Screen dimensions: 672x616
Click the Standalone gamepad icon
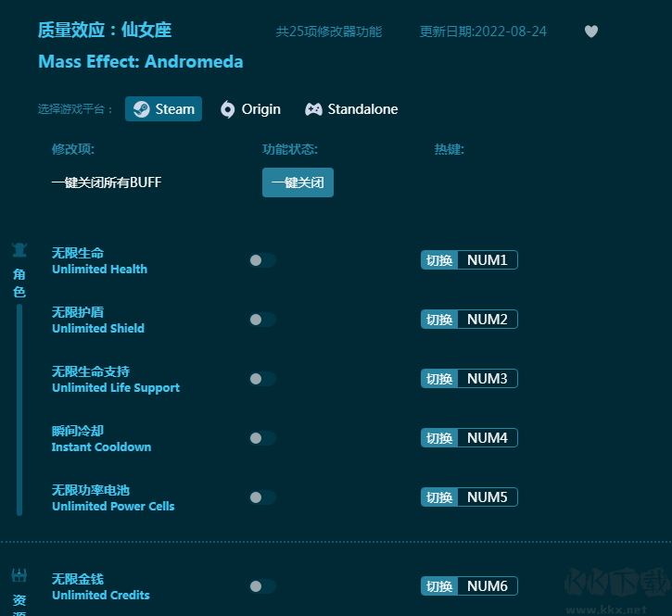pyautogui.click(x=313, y=109)
